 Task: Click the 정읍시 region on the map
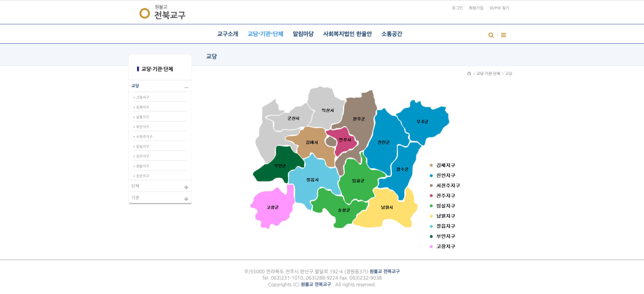312,181
